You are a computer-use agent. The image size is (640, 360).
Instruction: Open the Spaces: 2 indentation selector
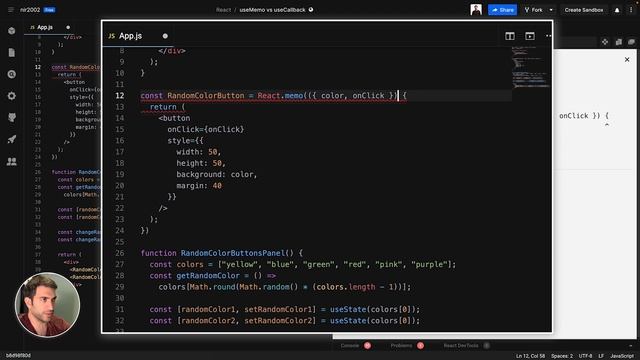coord(562,356)
